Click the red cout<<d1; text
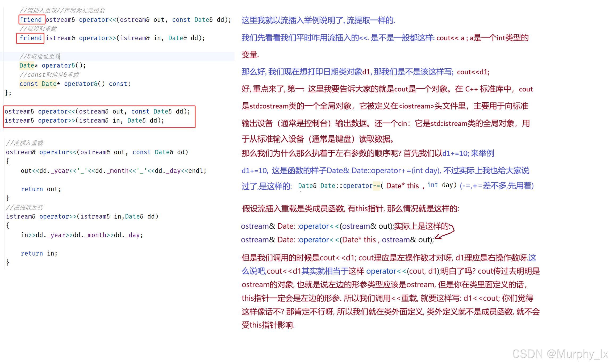Screen dimensions: 609x364 tap(473, 72)
